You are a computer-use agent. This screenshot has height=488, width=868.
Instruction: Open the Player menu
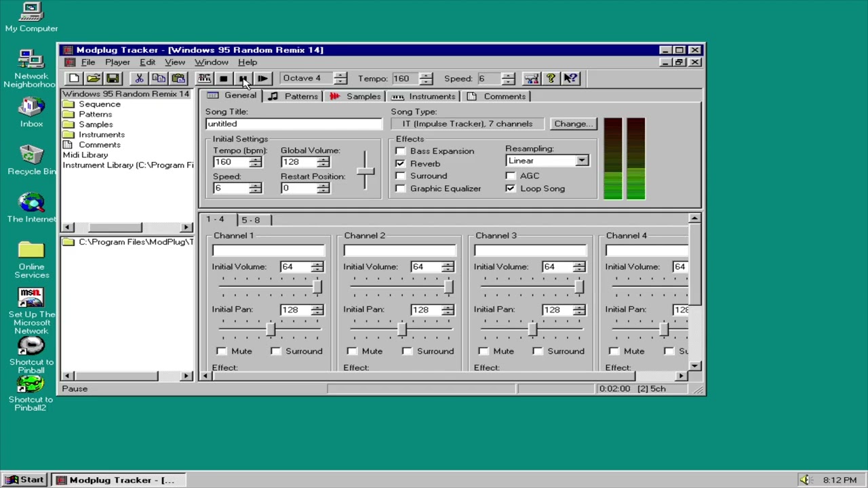pos(117,62)
